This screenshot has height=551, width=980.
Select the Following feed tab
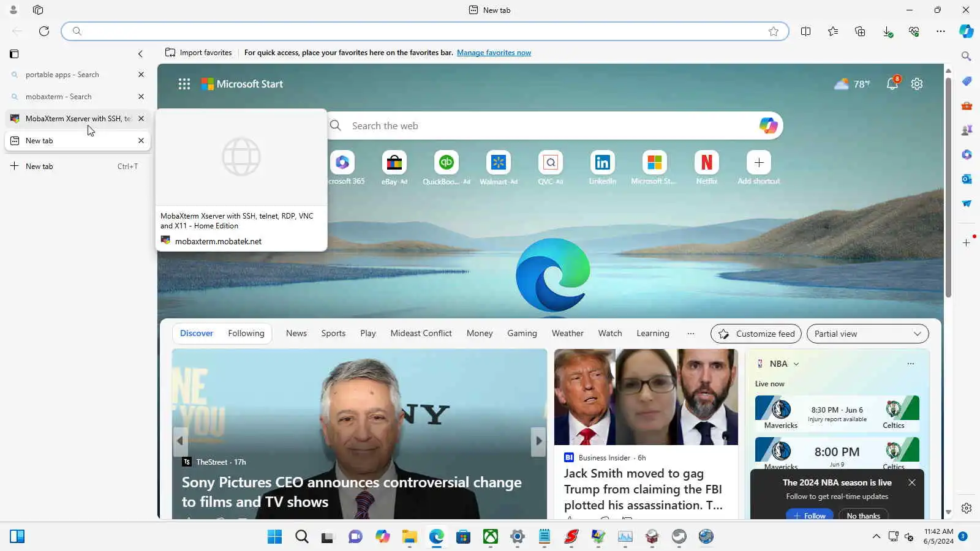point(246,334)
